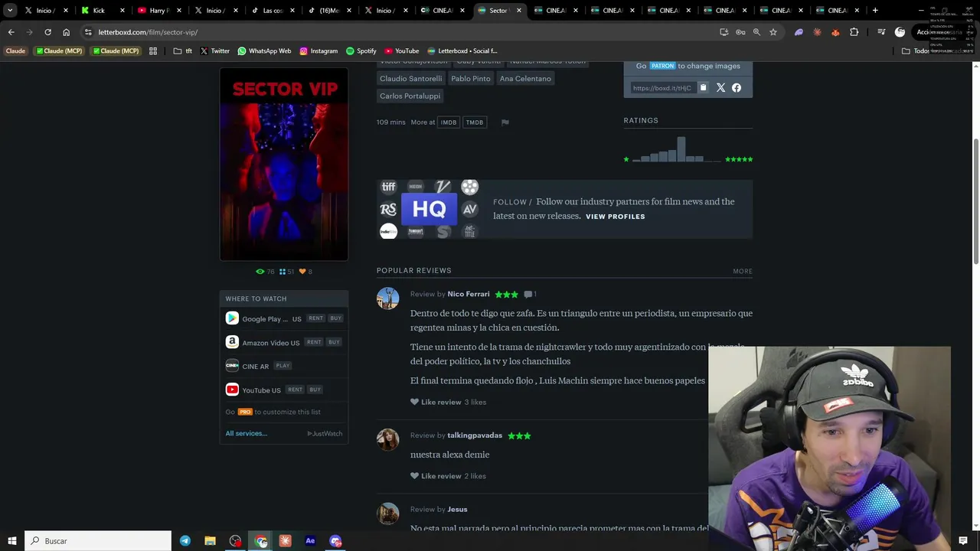
Task: Switch to the Harry YouTube tab
Action: (159, 11)
